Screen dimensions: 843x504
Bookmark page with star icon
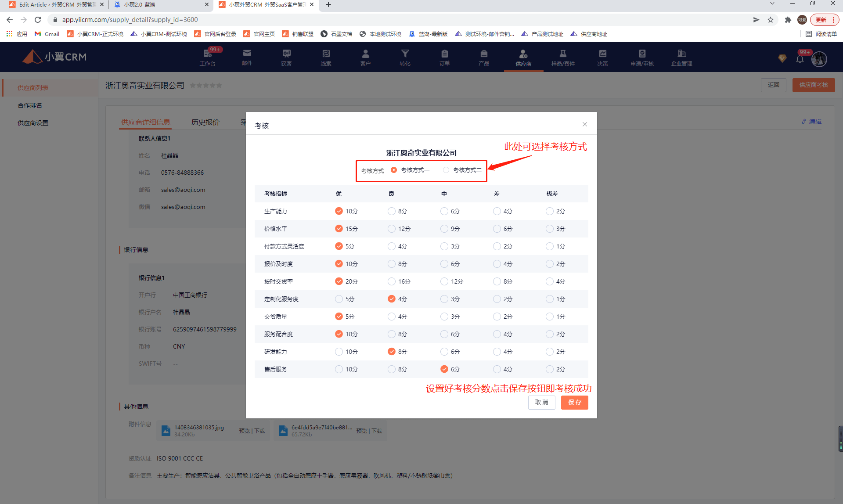click(771, 20)
